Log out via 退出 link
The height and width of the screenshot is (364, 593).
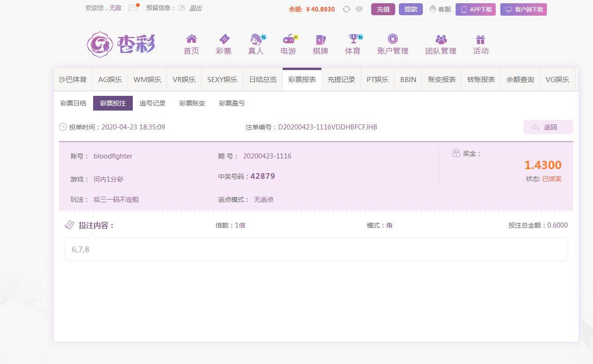click(x=196, y=8)
